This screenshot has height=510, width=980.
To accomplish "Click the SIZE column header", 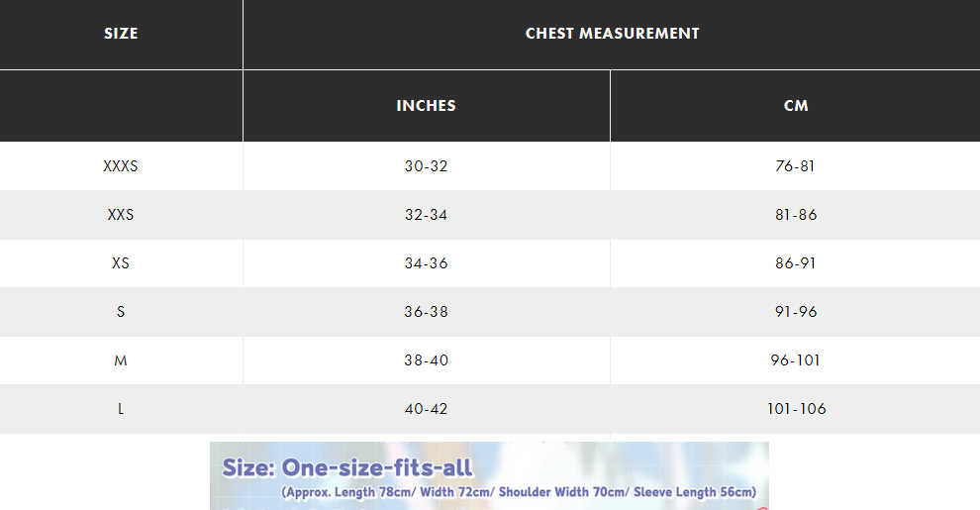I will click(x=121, y=34).
